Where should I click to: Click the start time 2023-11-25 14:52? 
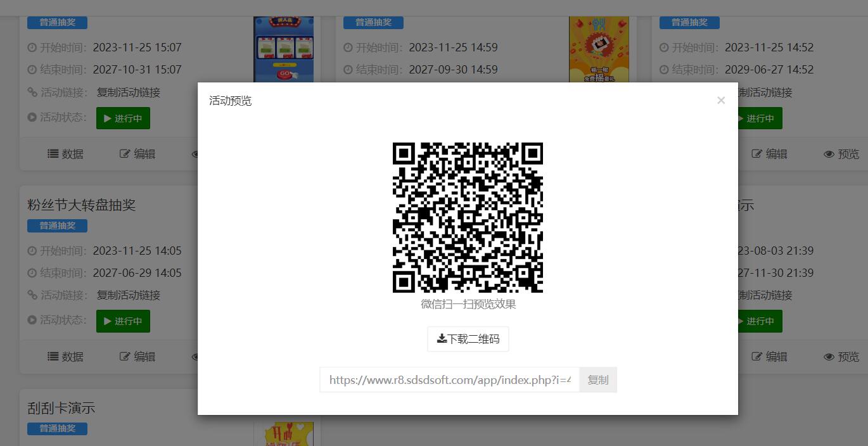click(x=769, y=48)
